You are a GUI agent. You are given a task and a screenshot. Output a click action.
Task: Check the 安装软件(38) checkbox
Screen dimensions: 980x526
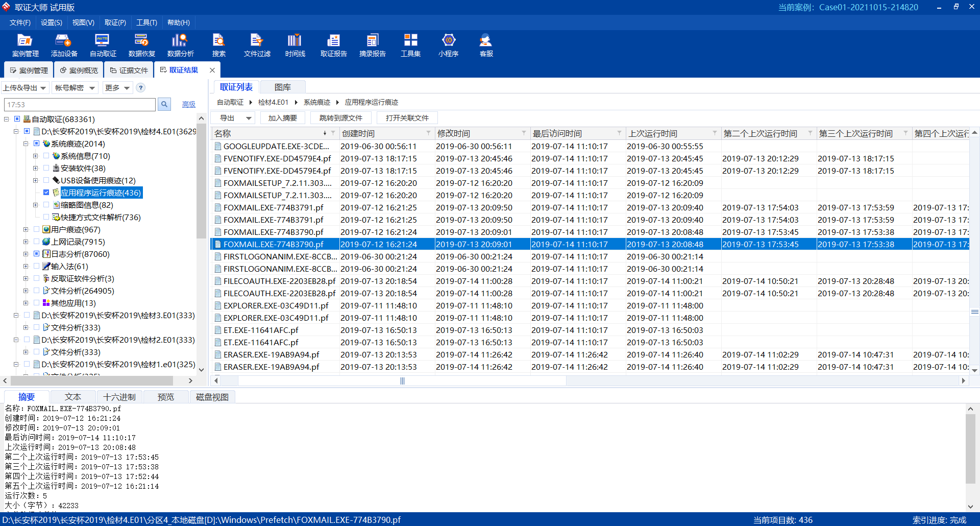[46, 168]
